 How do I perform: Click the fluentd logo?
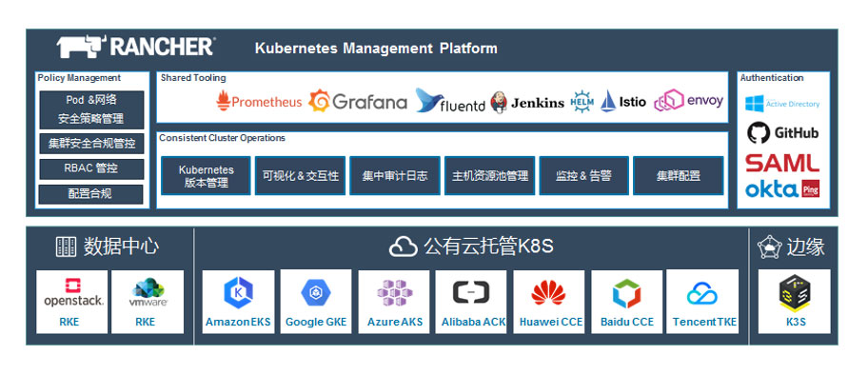(x=450, y=101)
